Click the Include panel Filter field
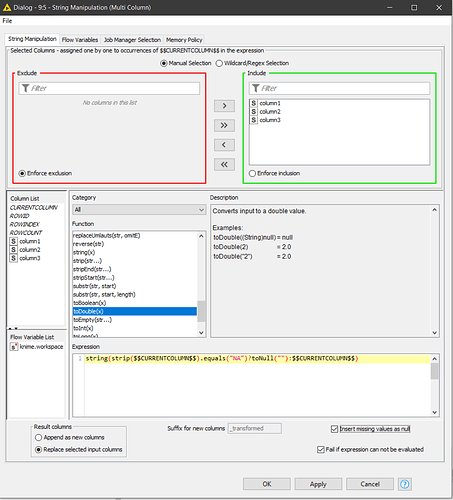Viewport: 453px width, 500px height. 339,88
